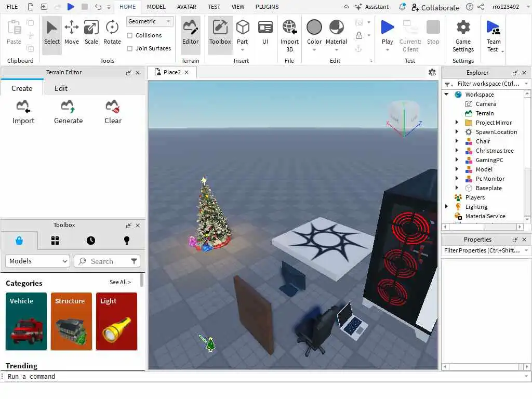Expand the GamingPC model
The height and width of the screenshot is (399, 532).
pos(457,159)
